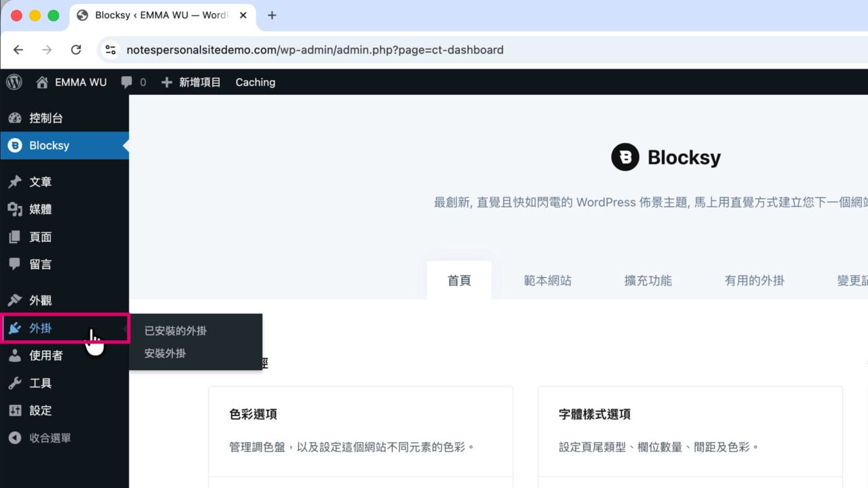This screenshot has height=488, width=868.
Task: Click the browser address bar URL
Action: 315,49
